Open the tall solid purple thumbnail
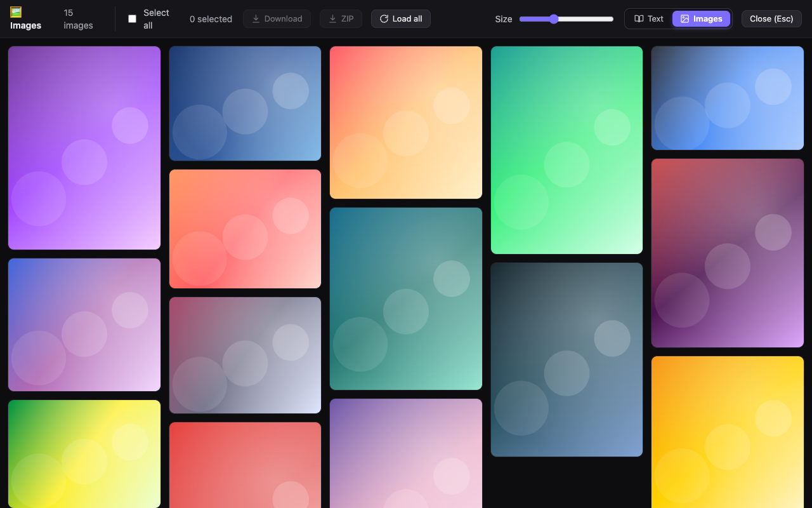812x508 pixels. pyautogui.click(x=84, y=148)
